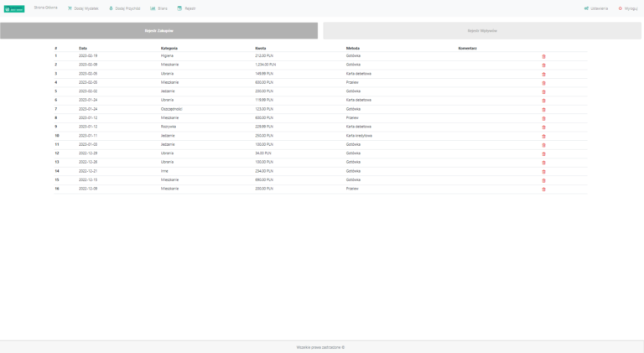Delete row 2 entry of 1,234.00 PLN
Viewport: 644px width, 353px height.
coord(543,65)
